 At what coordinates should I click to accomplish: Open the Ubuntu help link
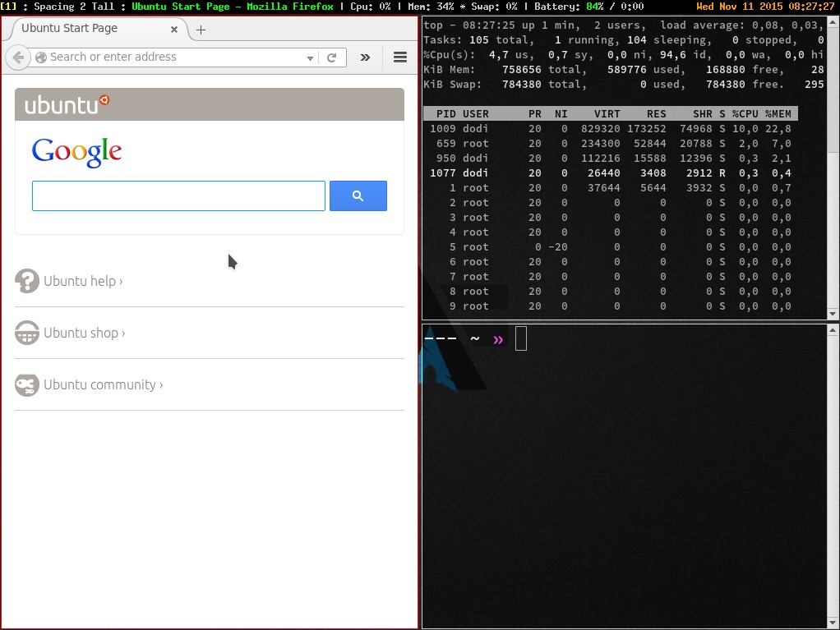tap(83, 281)
